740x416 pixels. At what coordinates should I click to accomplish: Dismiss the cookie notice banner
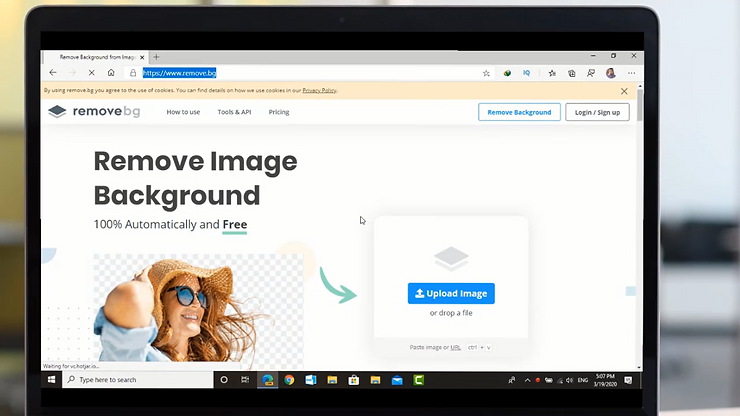coord(624,91)
